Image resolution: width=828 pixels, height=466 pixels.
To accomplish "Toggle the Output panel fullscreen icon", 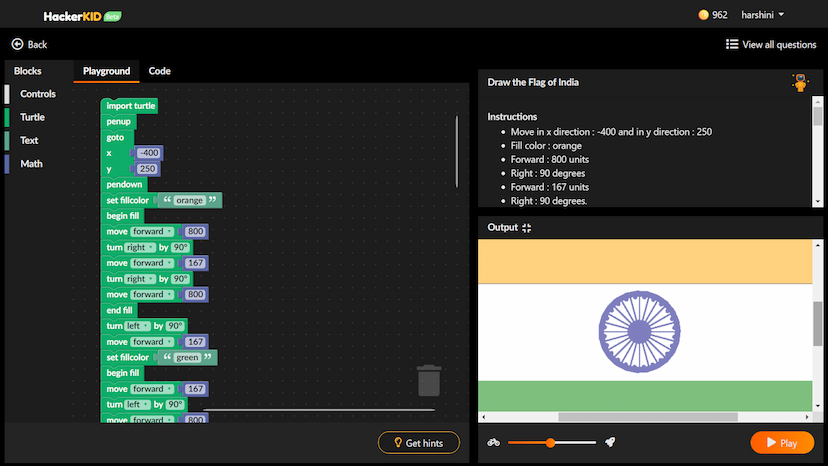I will (527, 228).
